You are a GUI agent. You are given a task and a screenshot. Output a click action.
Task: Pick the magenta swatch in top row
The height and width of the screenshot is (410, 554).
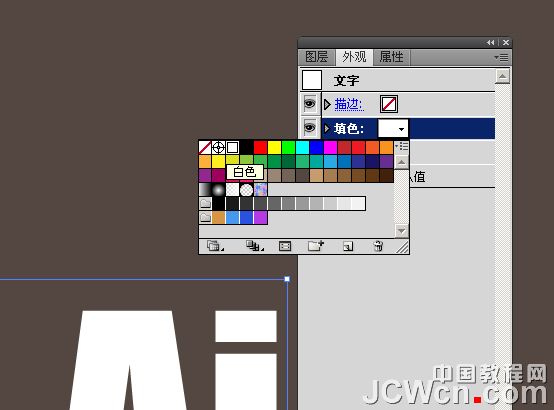[x=330, y=147]
